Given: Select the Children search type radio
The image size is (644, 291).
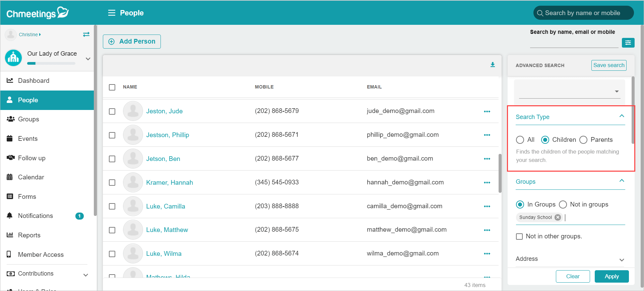Looking at the screenshot, I should [545, 140].
